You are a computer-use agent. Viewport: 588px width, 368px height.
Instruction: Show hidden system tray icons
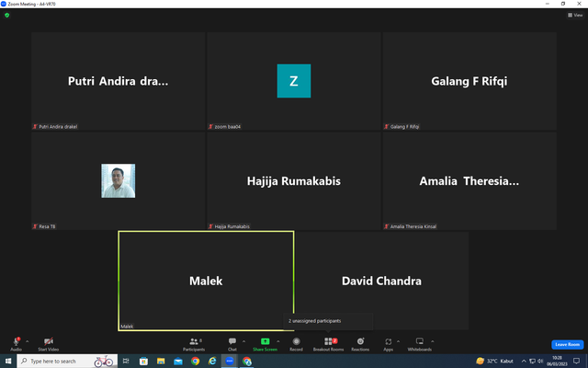pyautogui.click(x=524, y=361)
